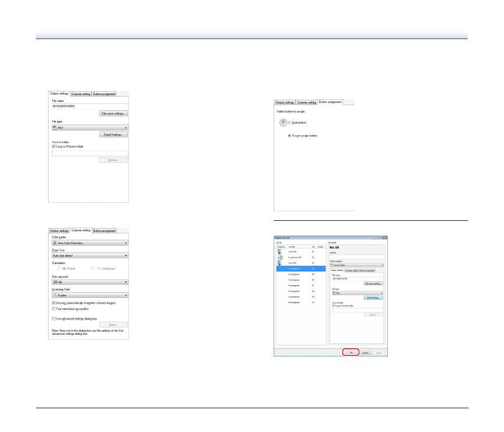Viewport: 504px width, 432px height.
Task: Click the PDF icon in the Register new job dialog
Action: [334, 293]
